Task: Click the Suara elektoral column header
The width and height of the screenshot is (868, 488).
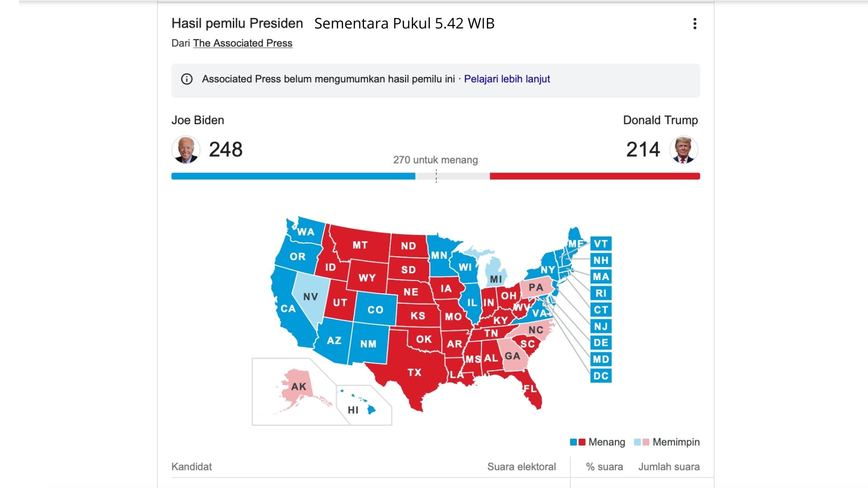Action: click(x=521, y=467)
